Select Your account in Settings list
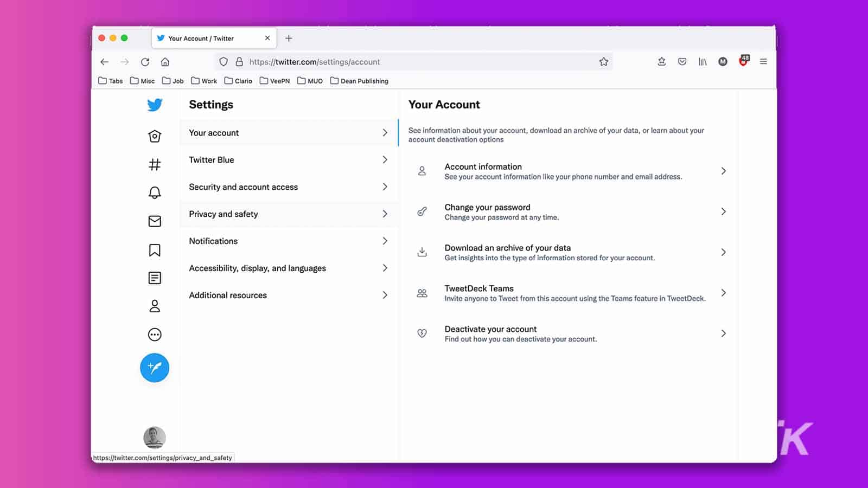This screenshot has width=868, height=488. (x=289, y=133)
